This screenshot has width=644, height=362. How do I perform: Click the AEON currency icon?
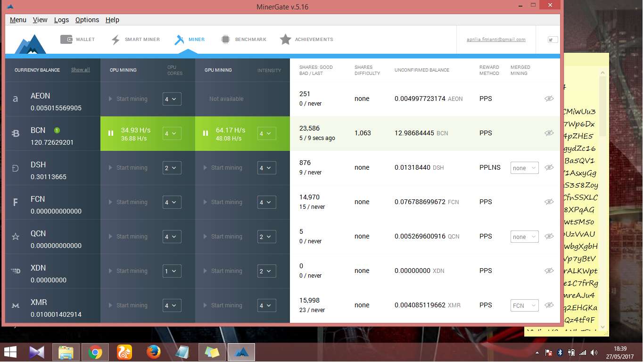pyautogui.click(x=16, y=99)
